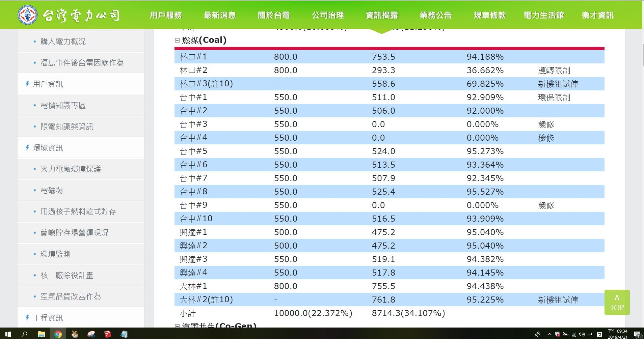Open 福島事件後台電因應作為 link
Viewport: 644px width, 339px height.
82,63
